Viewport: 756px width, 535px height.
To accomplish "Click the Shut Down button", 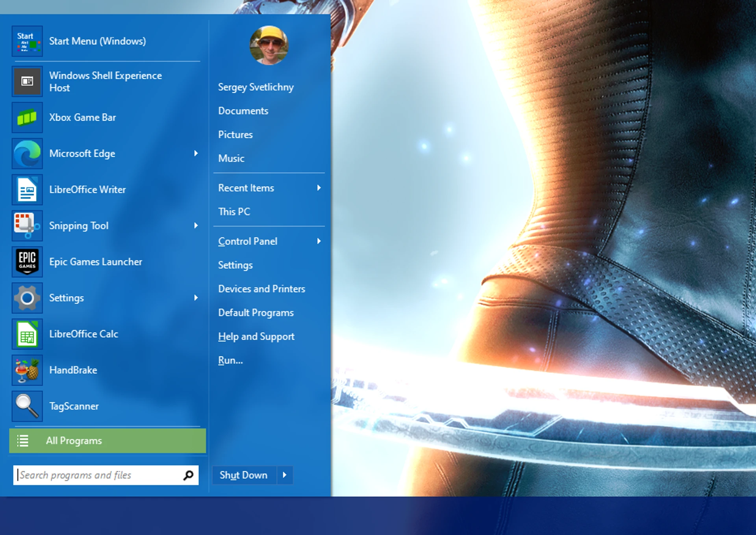I will (x=244, y=475).
